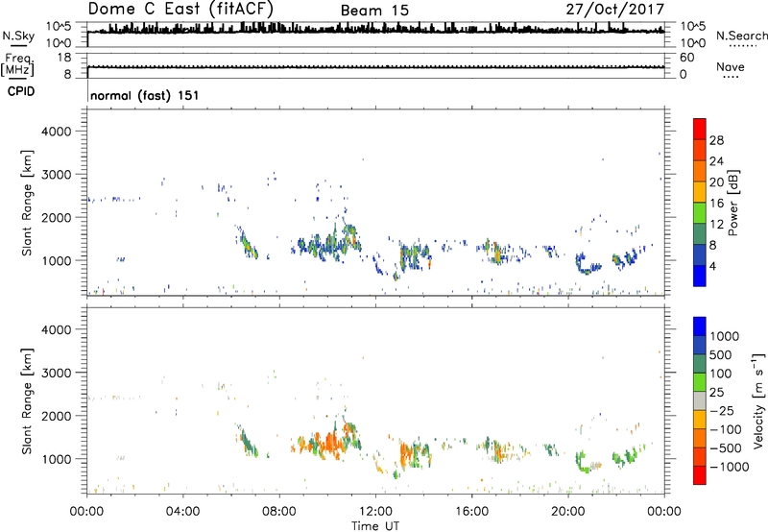768x532 pixels.
Task: Click the '−500' Velocity color bar label
Action: tap(725, 448)
